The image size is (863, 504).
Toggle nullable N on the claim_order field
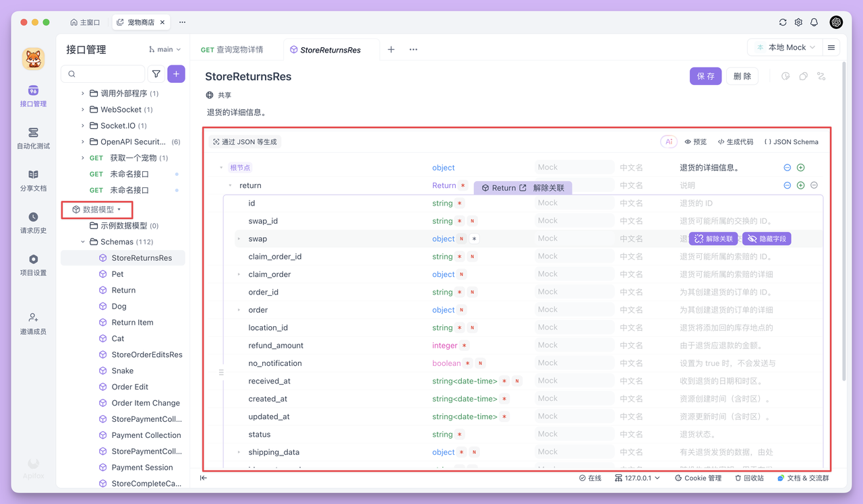pyautogui.click(x=462, y=274)
